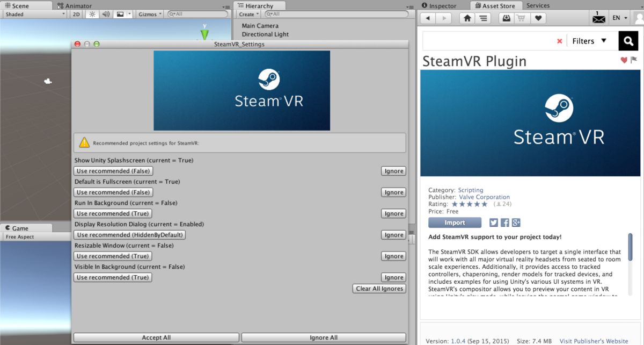Open the Asset Store categories list icon
Viewport: 644px width, 345px height.
(x=483, y=18)
